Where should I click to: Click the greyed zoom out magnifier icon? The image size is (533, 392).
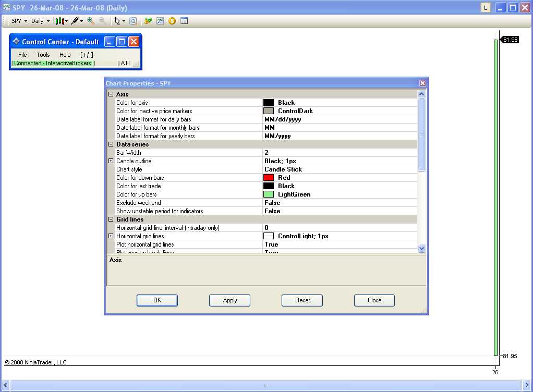click(102, 21)
